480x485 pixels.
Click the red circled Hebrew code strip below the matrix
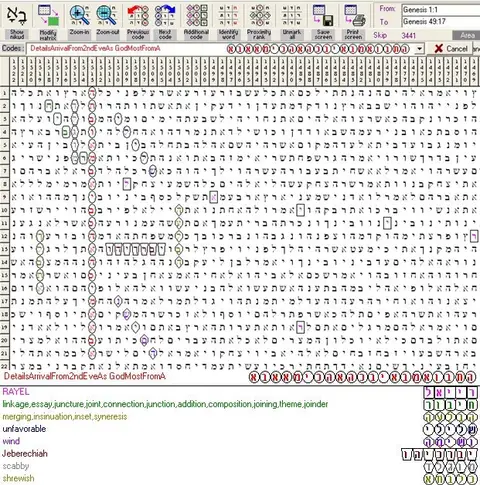(362, 377)
